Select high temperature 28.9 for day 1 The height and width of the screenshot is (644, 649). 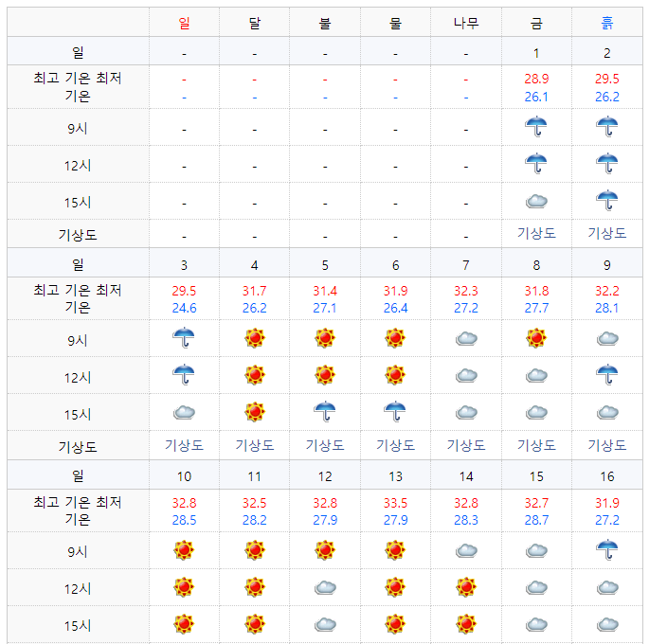pos(536,79)
